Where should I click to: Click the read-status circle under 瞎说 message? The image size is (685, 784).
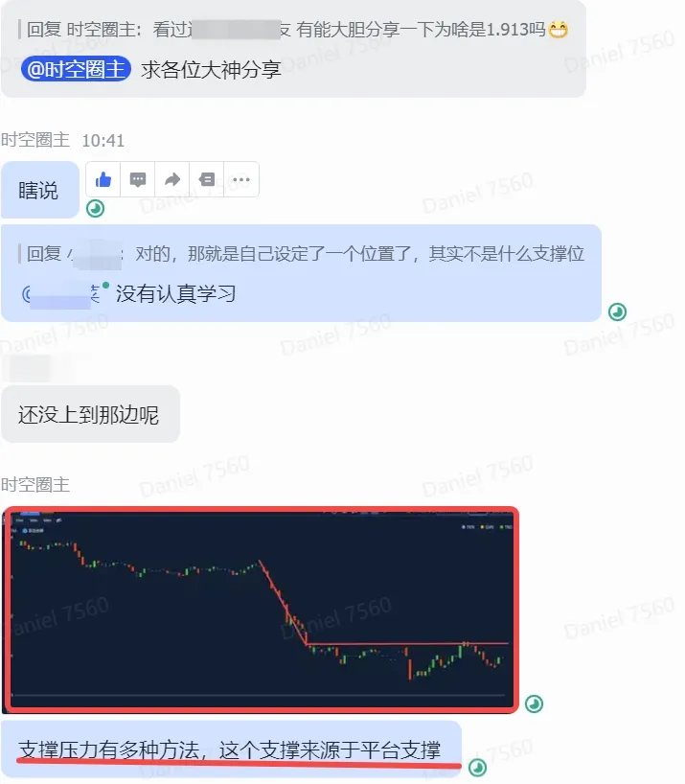click(95, 209)
